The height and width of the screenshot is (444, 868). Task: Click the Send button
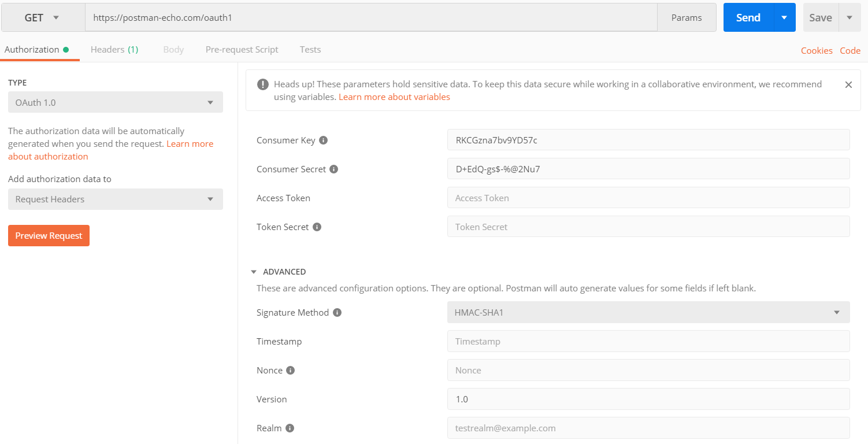(748, 17)
